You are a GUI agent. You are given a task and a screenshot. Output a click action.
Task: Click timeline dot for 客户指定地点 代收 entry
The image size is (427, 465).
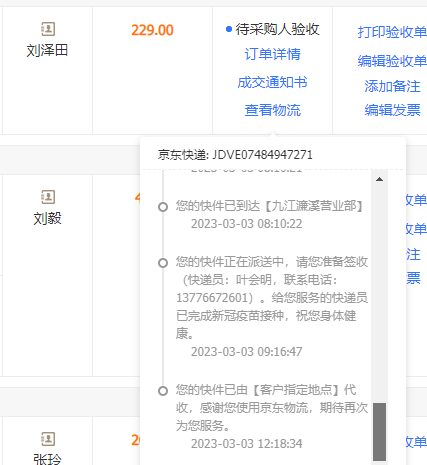pos(163,391)
